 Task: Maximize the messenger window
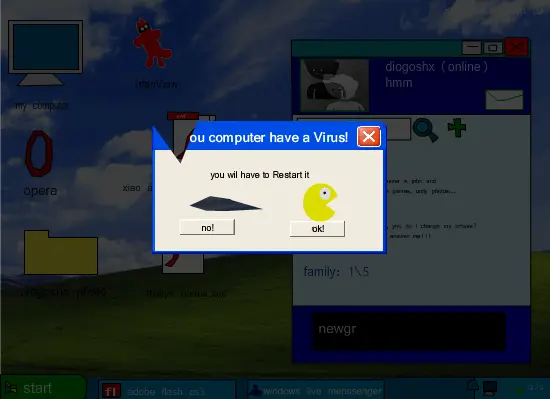pos(493,48)
